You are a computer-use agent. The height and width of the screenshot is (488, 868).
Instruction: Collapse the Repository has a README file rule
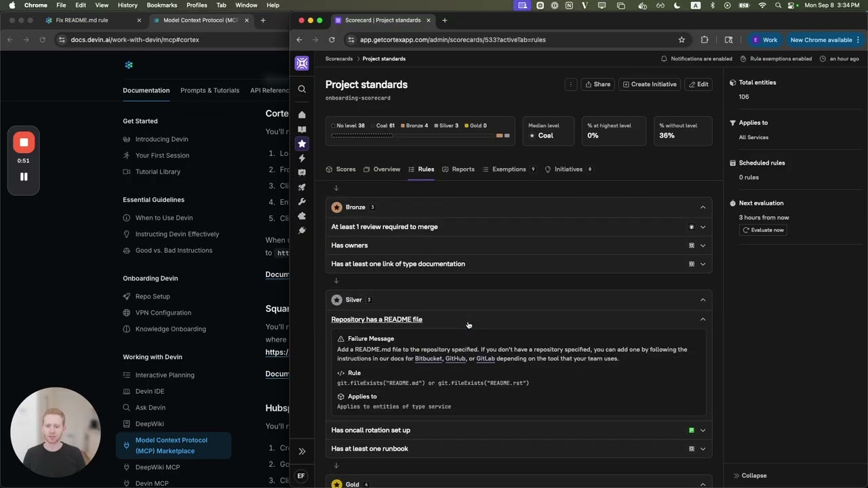coord(703,319)
